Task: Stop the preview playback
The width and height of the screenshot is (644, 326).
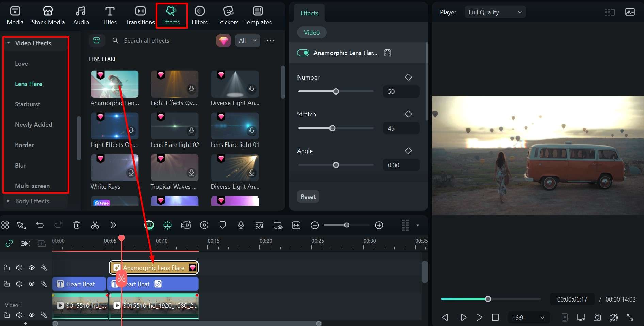Action: click(495, 318)
